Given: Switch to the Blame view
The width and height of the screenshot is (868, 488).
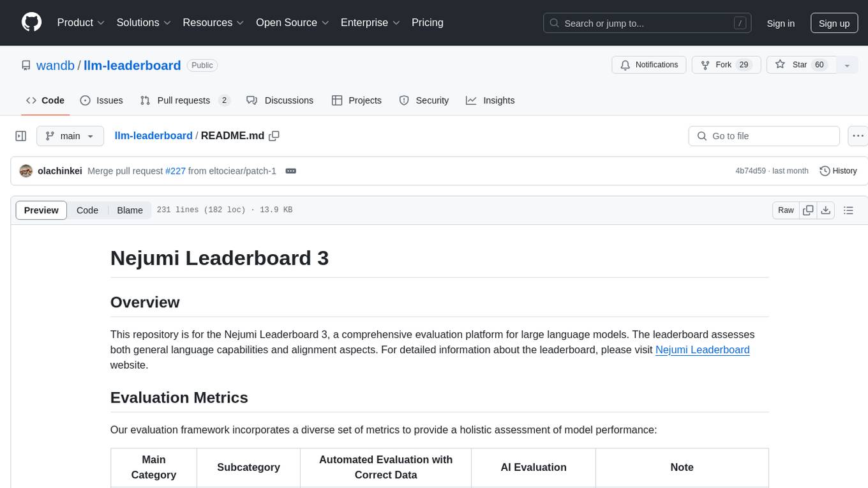Looking at the screenshot, I should pos(130,210).
